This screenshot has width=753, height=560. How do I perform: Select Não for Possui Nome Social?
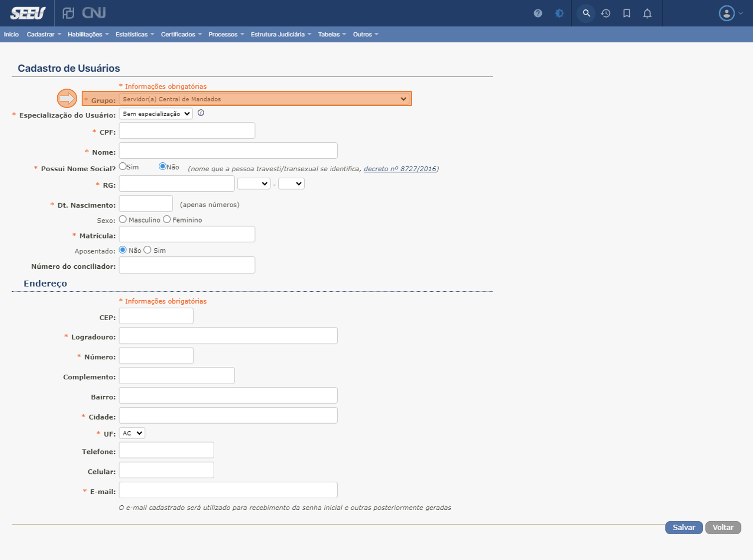[x=162, y=167]
